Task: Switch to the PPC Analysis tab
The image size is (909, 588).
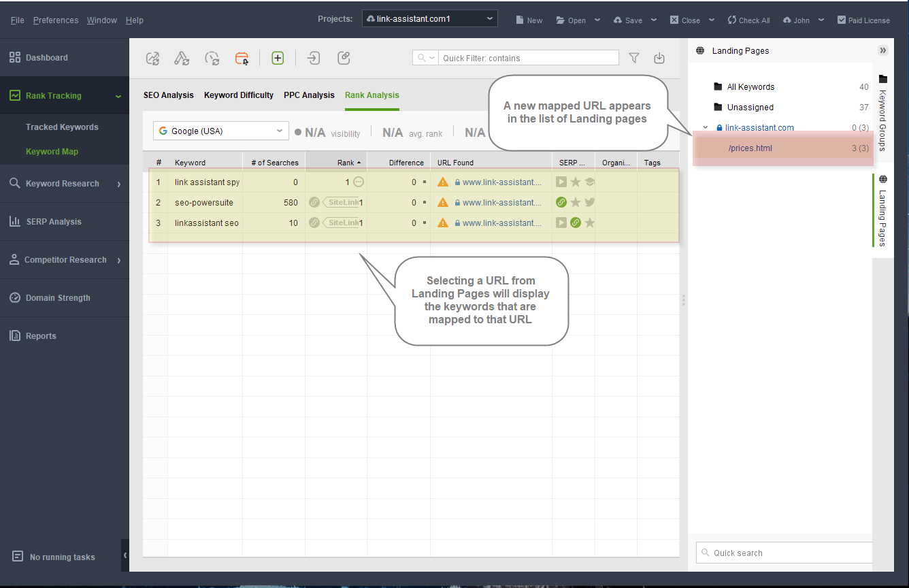Action: tap(309, 95)
